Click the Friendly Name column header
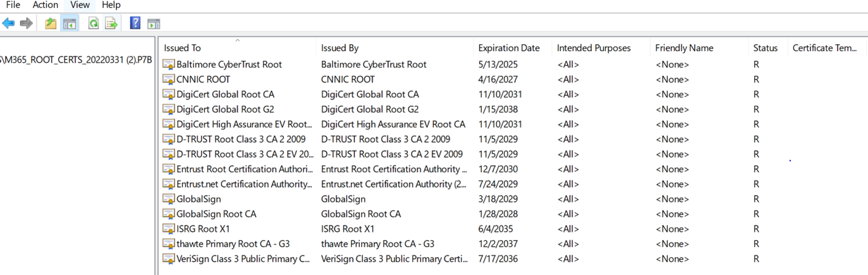The width and height of the screenshot is (868, 275). coord(684,48)
